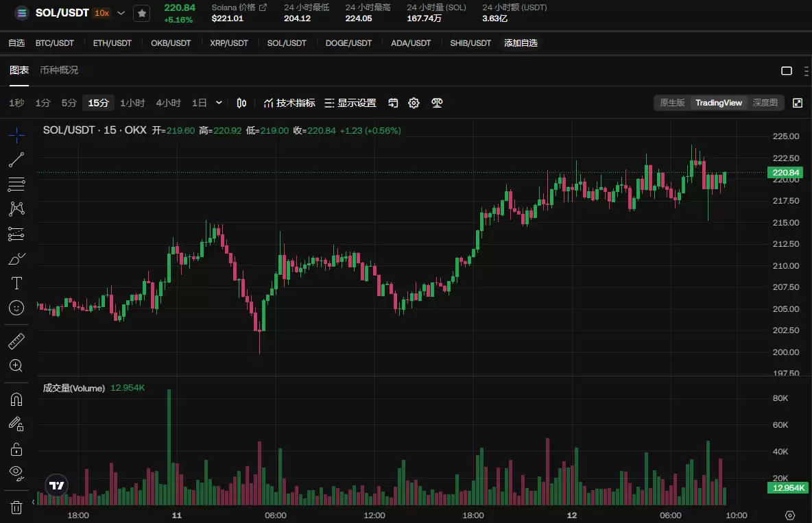The image size is (812, 523).
Task: Enable magnet snap mode
Action: pos(16,399)
